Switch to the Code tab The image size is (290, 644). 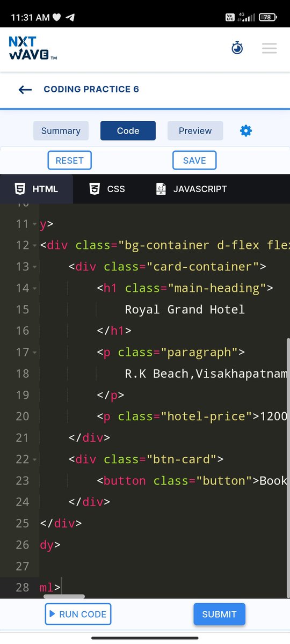click(128, 131)
